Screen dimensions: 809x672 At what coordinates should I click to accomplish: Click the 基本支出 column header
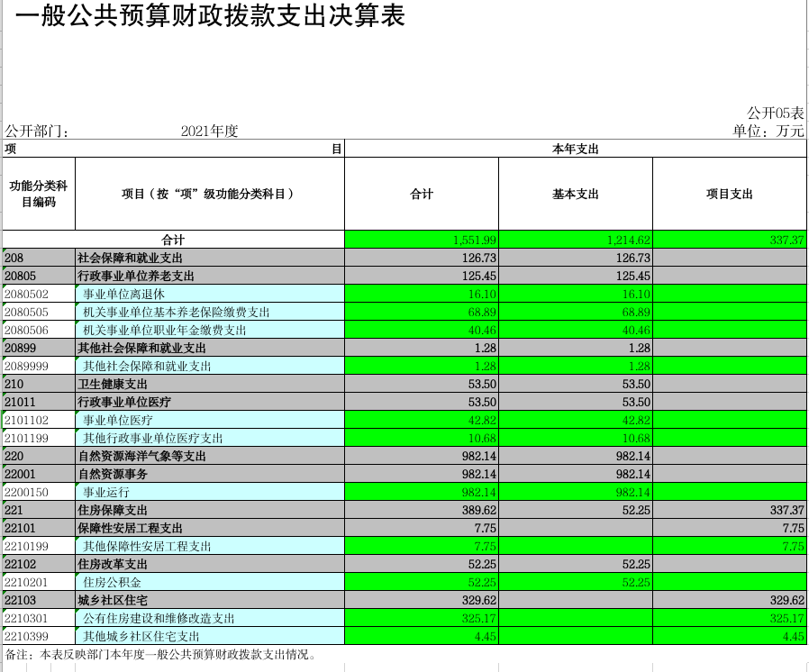pyautogui.click(x=576, y=194)
